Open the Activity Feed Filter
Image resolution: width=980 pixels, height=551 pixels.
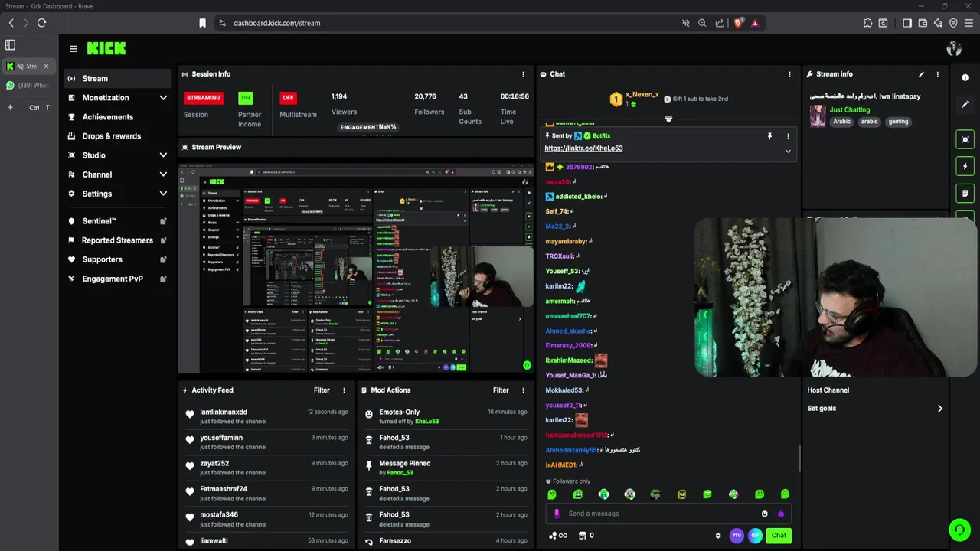pos(322,390)
